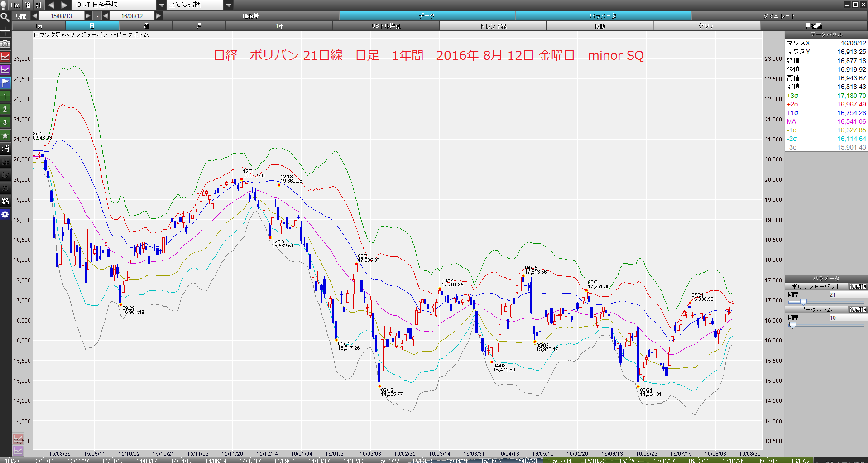Switch to 日 daily timeframe
This screenshot has height=463, width=868.
coord(92,26)
